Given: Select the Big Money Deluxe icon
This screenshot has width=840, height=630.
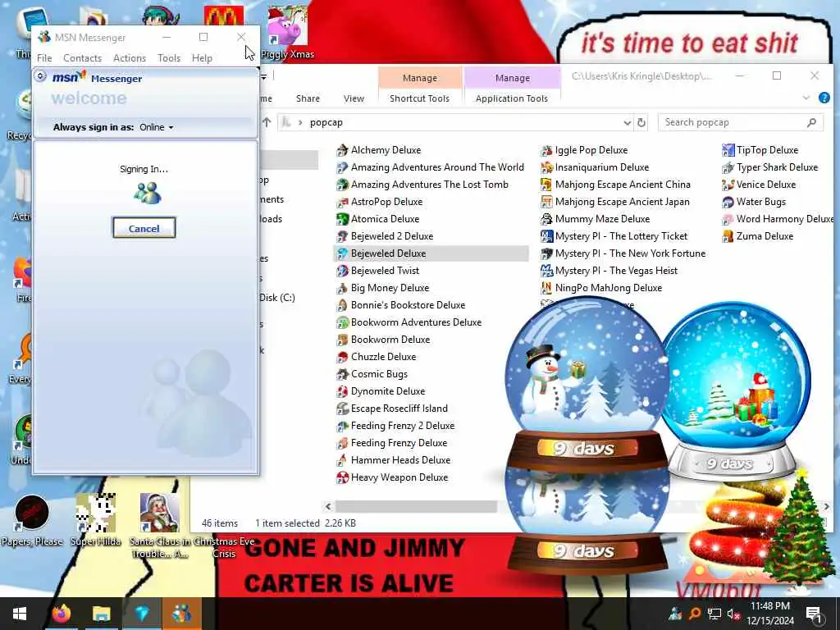Looking at the screenshot, I should [x=342, y=288].
